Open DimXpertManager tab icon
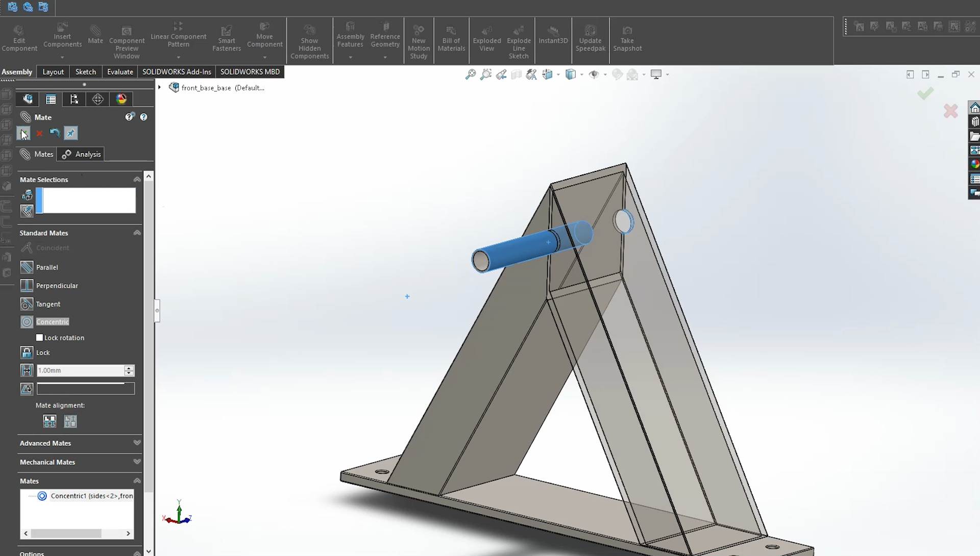This screenshot has width=980, height=556. click(x=97, y=99)
